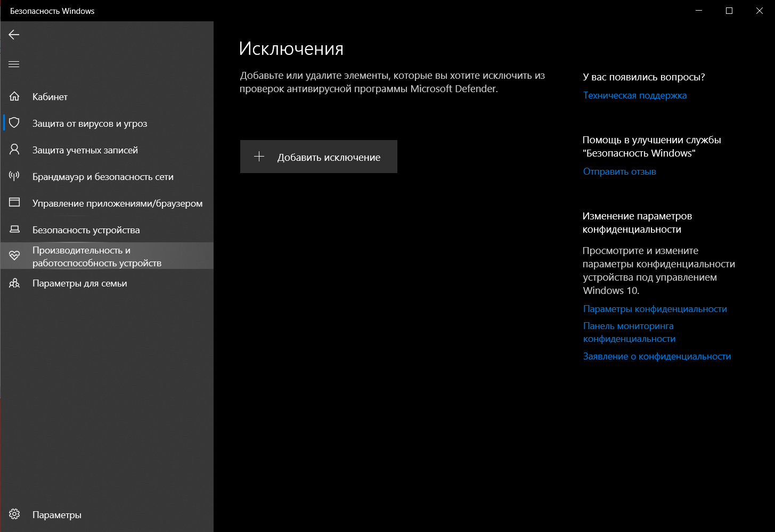Click the plus icon on add exclusion button
This screenshot has width=775, height=532.
pos(259,157)
